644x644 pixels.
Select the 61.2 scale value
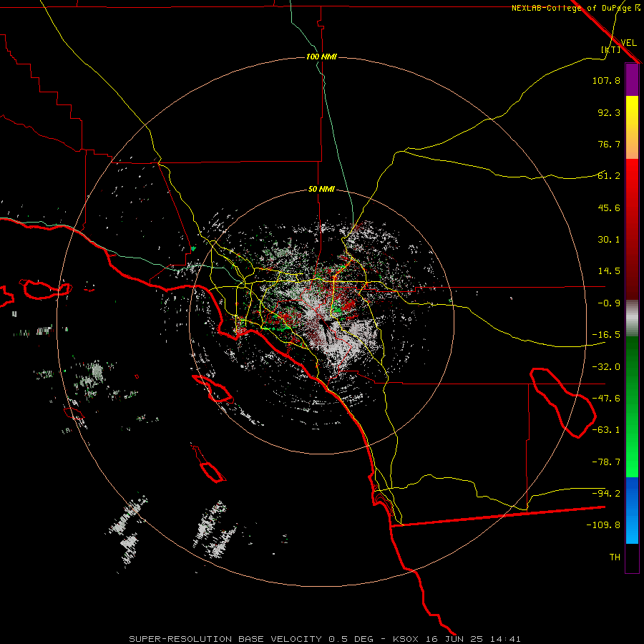click(x=609, y=176)
